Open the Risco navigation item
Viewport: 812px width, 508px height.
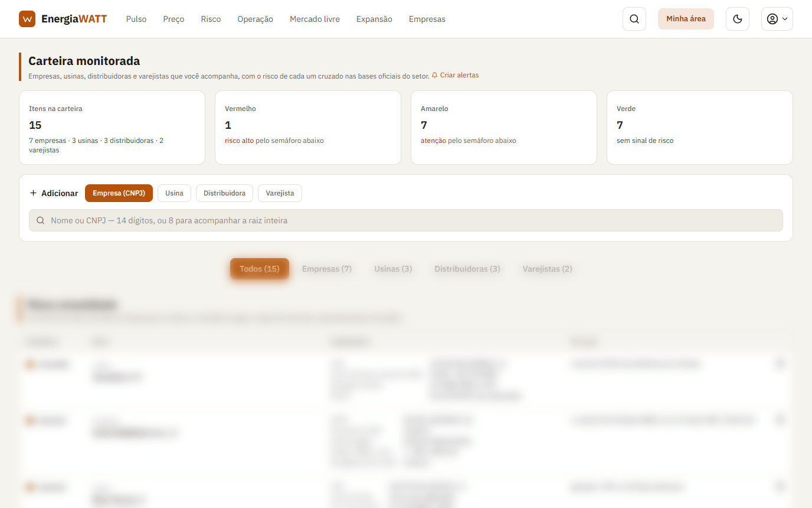(211, 19)
